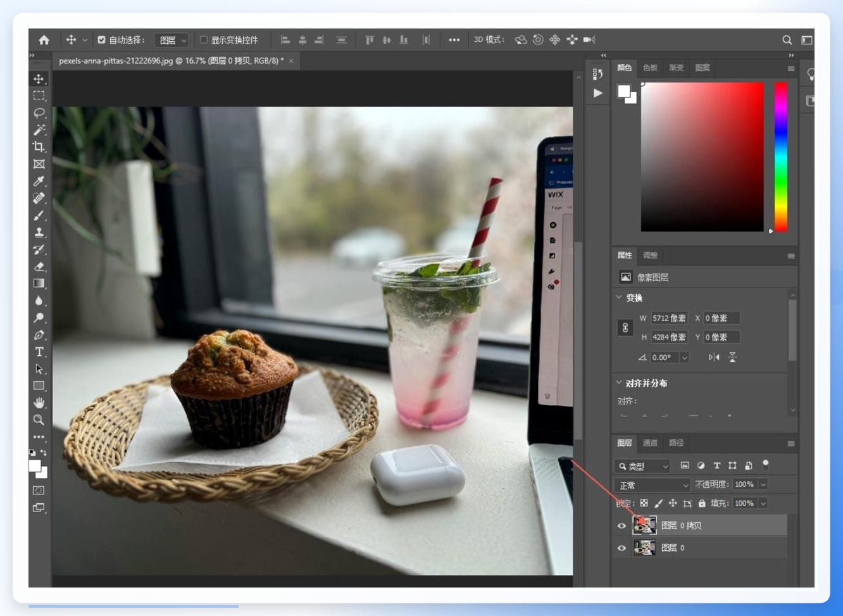Collapse the 对齐并分布 section
This screenshot has height=616, width=843.
[x=619, y=382]
